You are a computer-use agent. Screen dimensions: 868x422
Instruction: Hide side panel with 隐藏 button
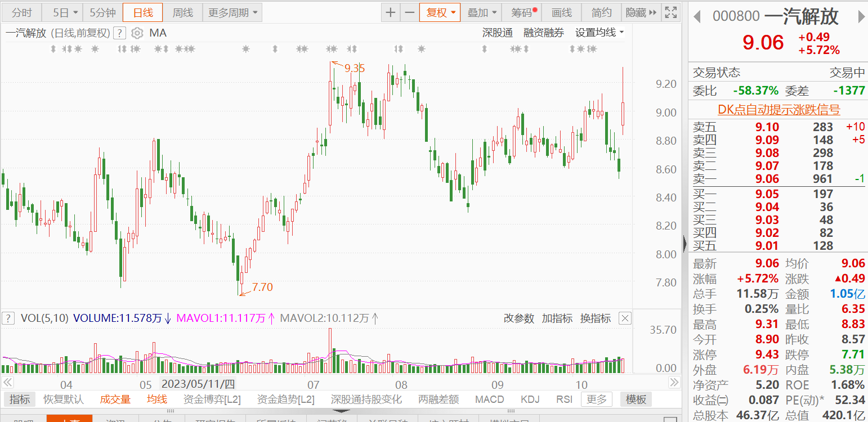(641, 12)
